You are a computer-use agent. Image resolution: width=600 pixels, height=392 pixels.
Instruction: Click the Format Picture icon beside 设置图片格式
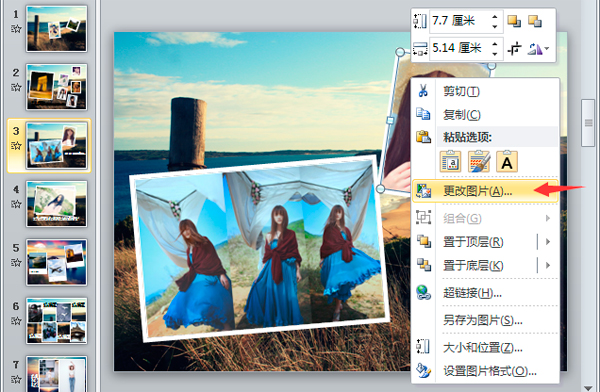[x=424, y=371]
